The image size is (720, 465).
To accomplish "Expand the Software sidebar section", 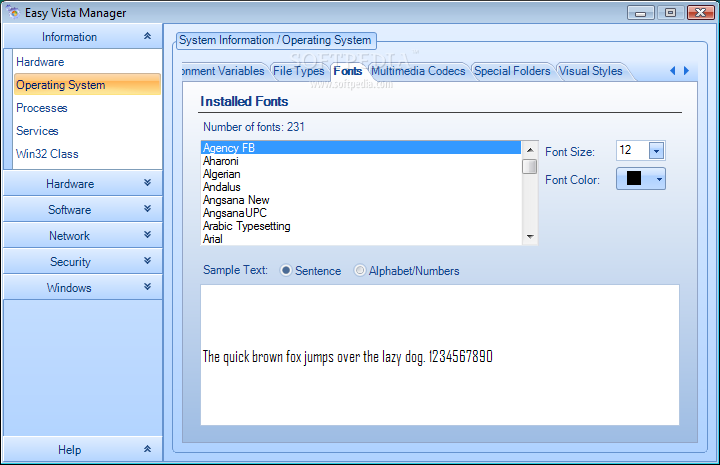I will [x=83, y=209].
